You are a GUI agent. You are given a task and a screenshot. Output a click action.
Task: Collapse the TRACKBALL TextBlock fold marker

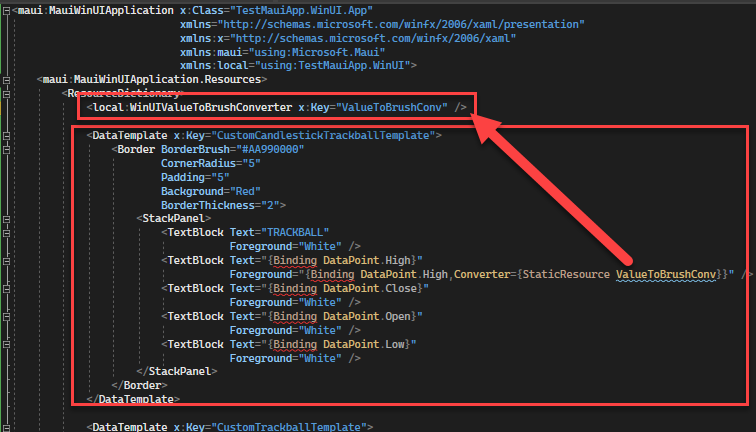coord(8,231)
